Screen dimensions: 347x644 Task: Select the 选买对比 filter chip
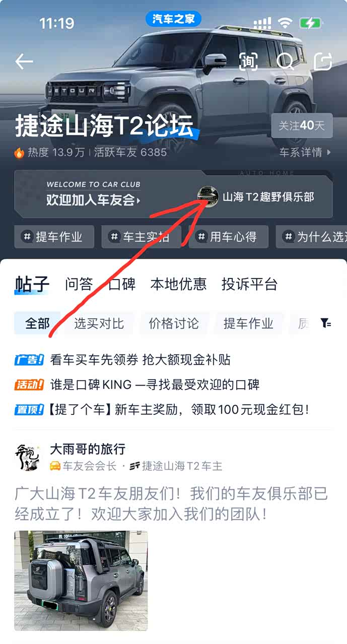coord(99,323)
